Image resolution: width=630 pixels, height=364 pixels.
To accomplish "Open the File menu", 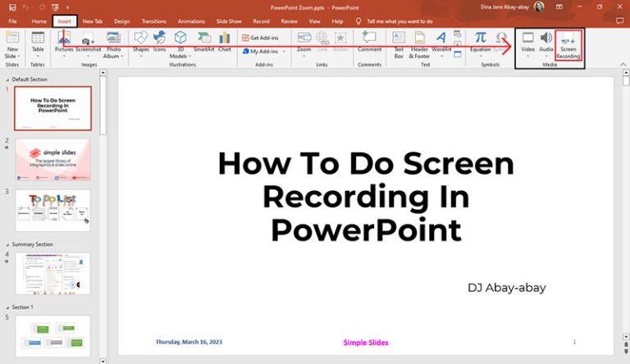I will pos(13,21).
